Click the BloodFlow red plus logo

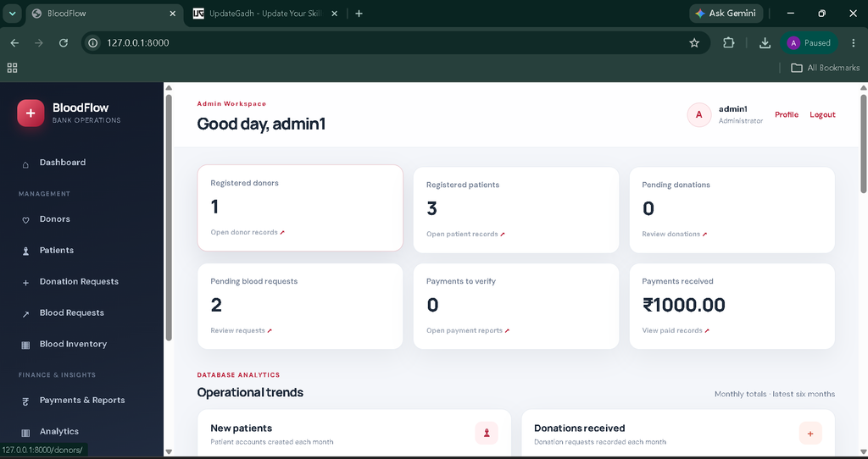pos(31,113)
